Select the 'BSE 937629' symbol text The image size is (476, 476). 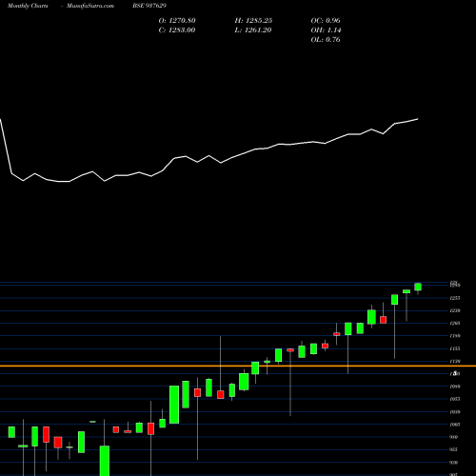[149, 6]
